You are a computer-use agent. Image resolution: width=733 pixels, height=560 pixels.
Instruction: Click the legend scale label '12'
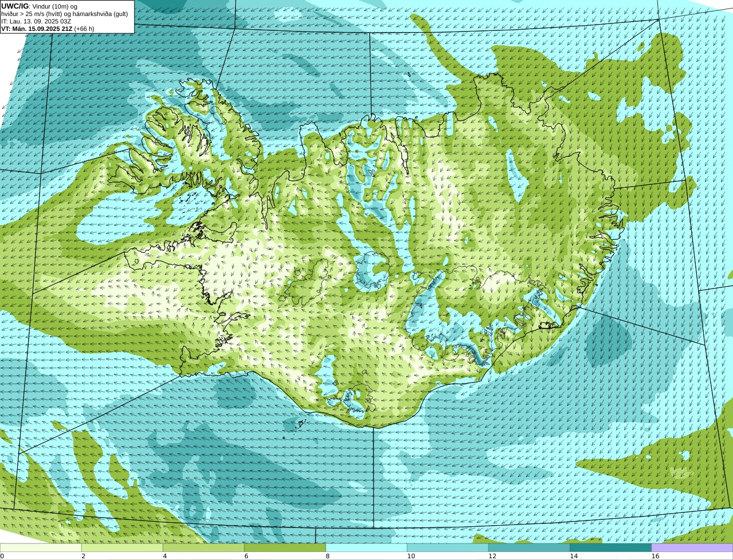(x=492, y=556)
